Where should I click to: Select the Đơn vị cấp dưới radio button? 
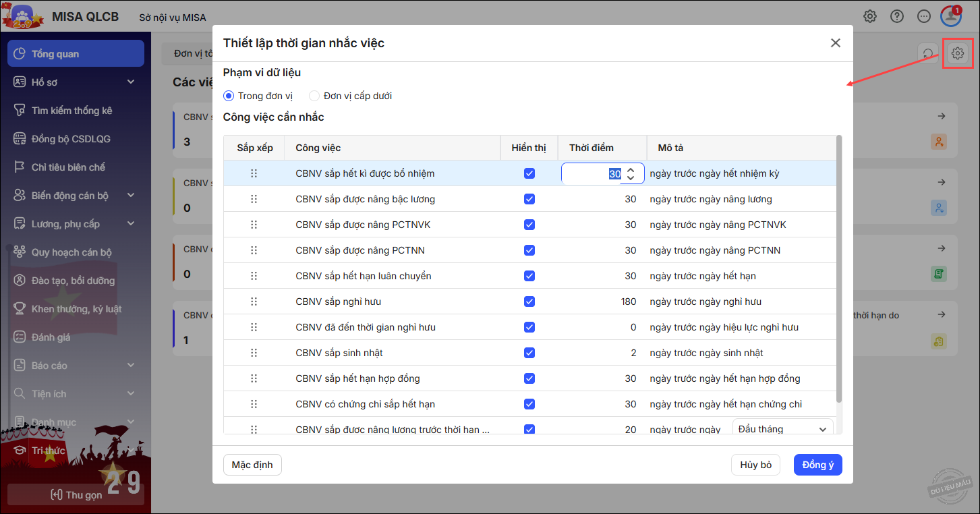pos(314,96)
